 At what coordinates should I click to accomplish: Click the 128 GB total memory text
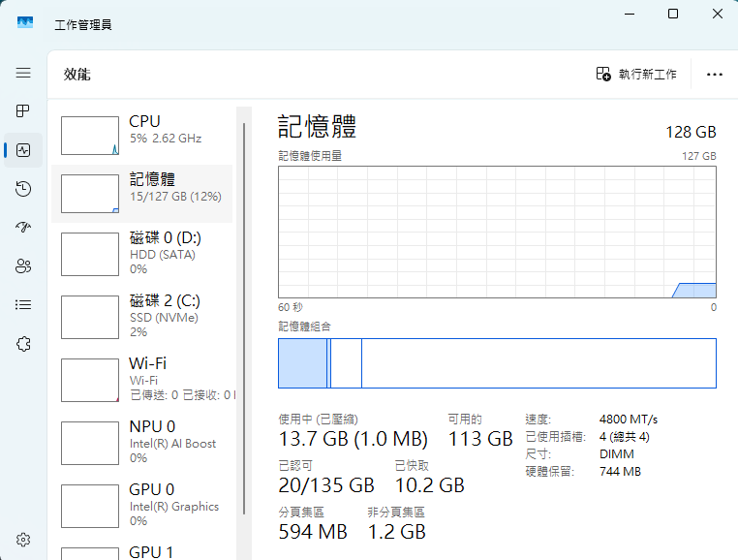(691, 132)
